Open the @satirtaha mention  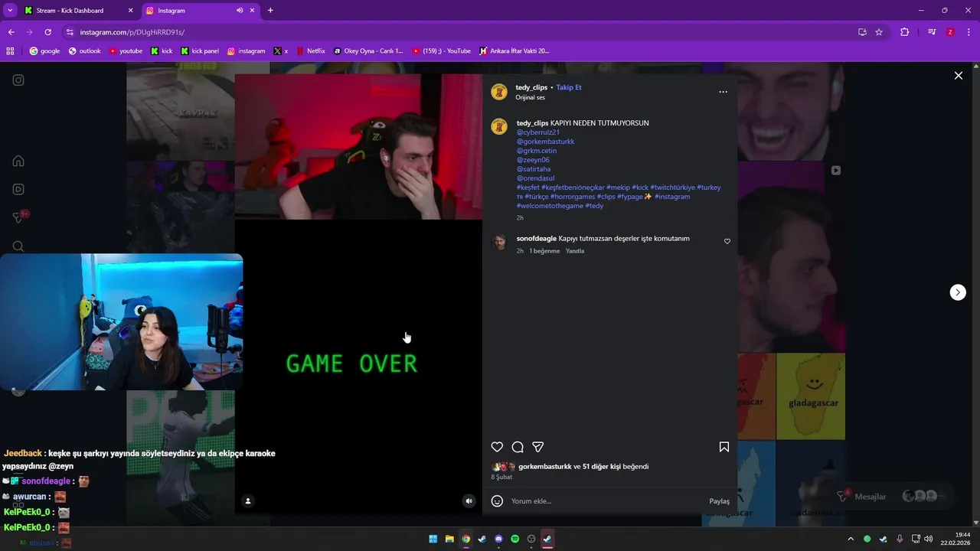click(534, 169)
